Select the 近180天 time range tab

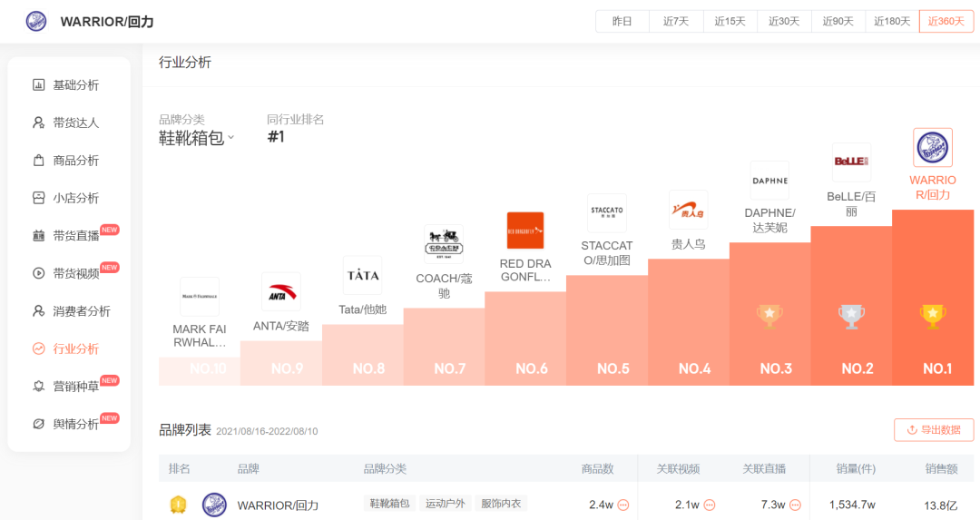(x=893, y=21)
